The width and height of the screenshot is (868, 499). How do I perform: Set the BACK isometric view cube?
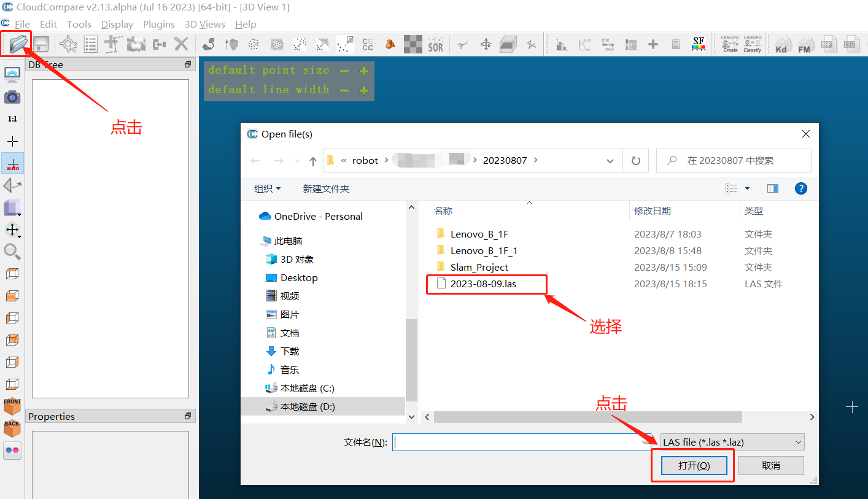click(12, 428)
